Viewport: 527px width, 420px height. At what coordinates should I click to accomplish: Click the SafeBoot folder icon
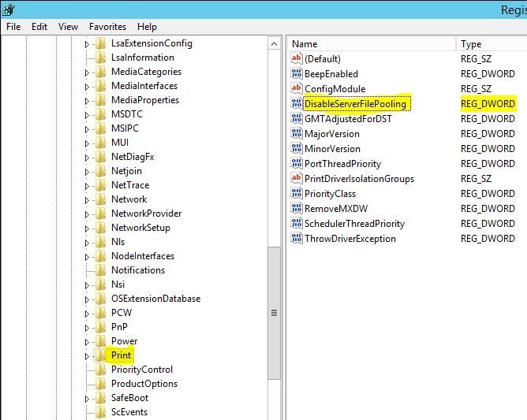tap(100, 398)
